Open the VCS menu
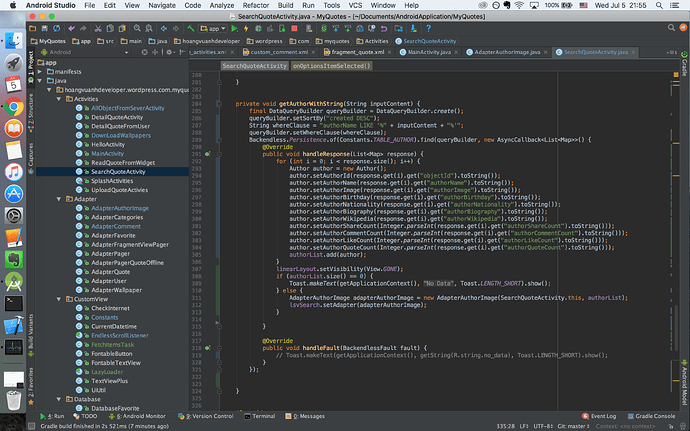690x431 pixels. [x=355, y=5]
